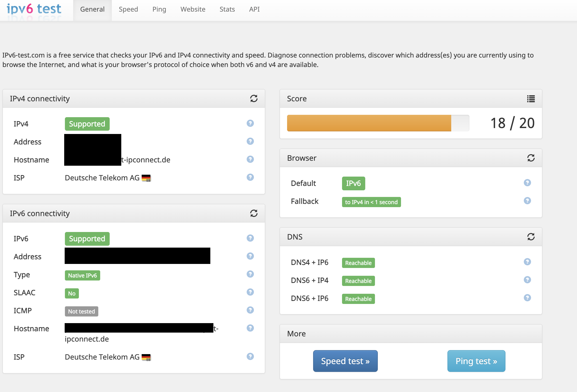
Task: Show help for the ICMP row
Action: (250, 310)
